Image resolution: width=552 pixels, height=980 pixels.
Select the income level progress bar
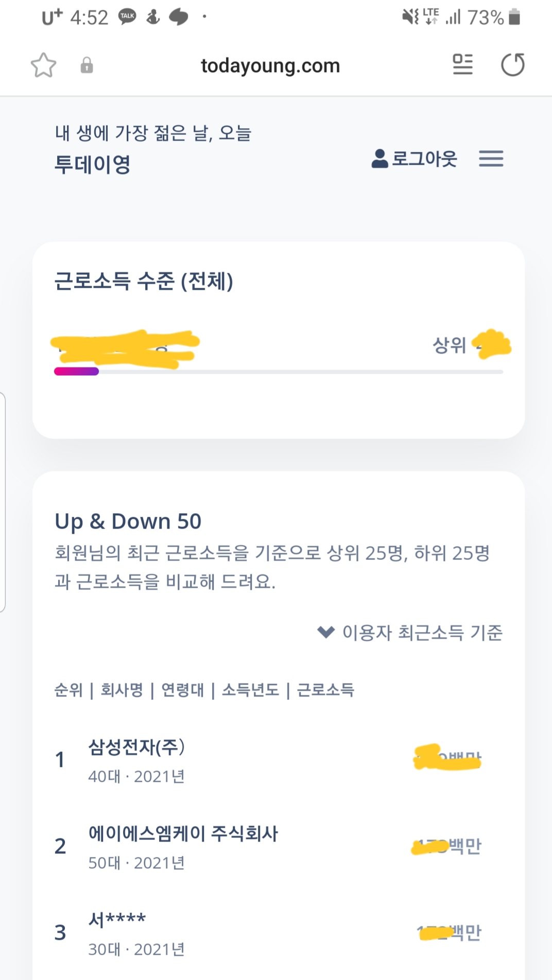click(279, 372)
